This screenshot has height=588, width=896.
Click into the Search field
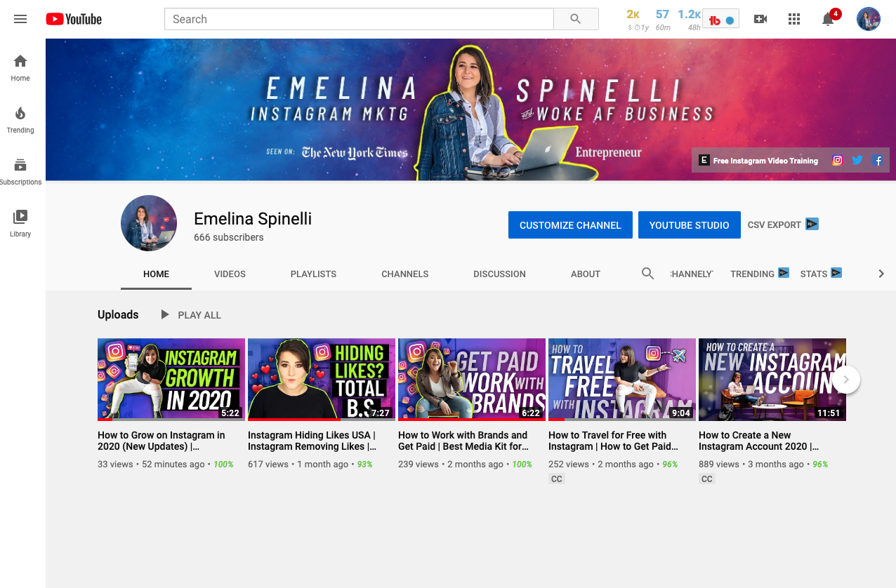[359, 19]
